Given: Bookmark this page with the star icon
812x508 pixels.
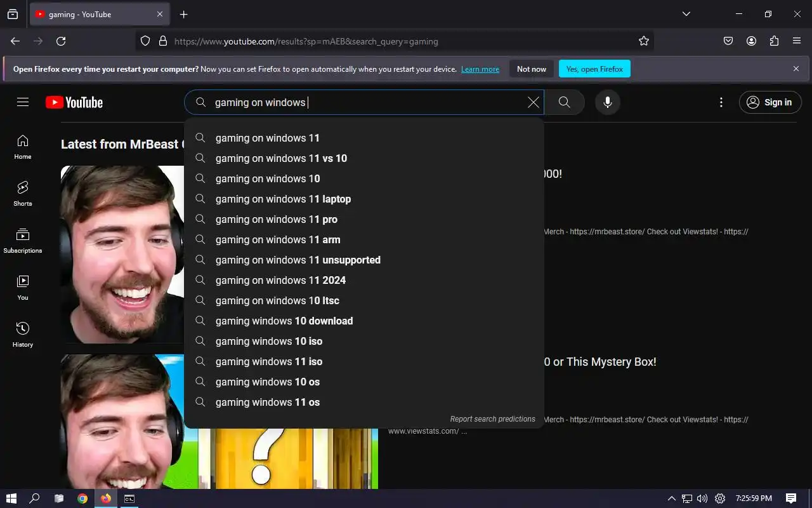Looking at the screenshot, I should tap(644, 41).
